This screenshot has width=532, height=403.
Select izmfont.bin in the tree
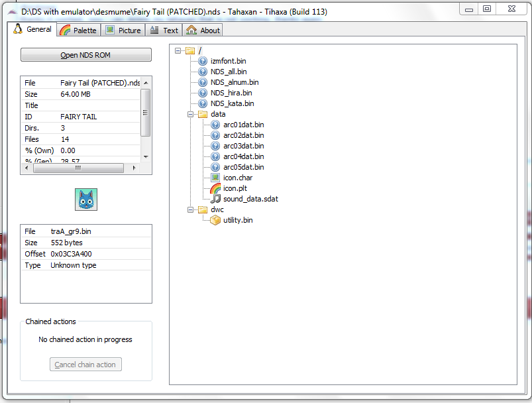pyautogui.click(x=228, y=61)
